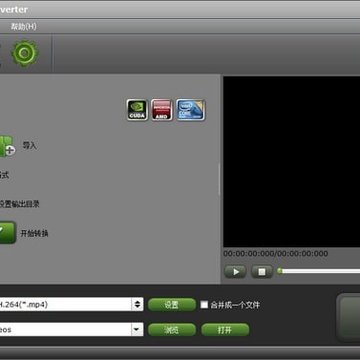Stop the video preview
The height and width of the screenshot is (360, 360).
click(x=262, y=272)
